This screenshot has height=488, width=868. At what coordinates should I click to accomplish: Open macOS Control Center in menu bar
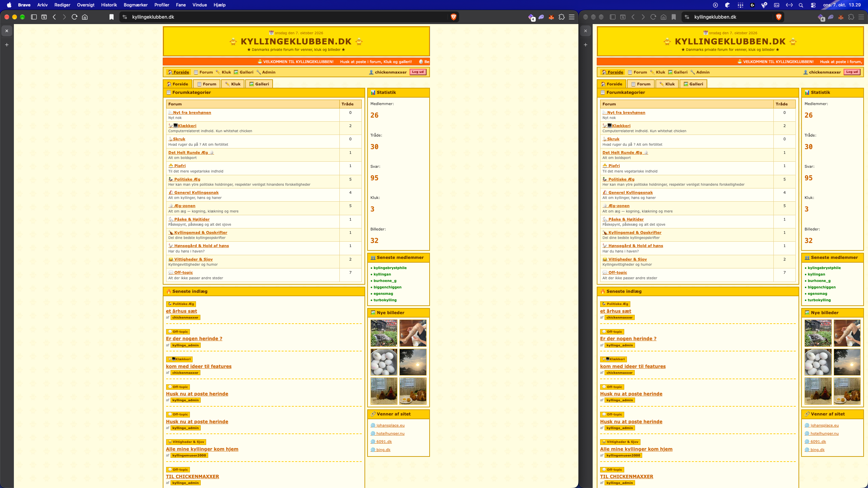pyautogui.click(x=813, y=5)
